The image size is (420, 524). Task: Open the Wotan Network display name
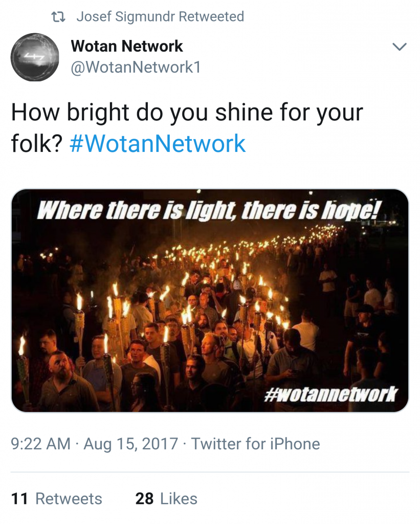pyautogui.click(x=127, y=46)
